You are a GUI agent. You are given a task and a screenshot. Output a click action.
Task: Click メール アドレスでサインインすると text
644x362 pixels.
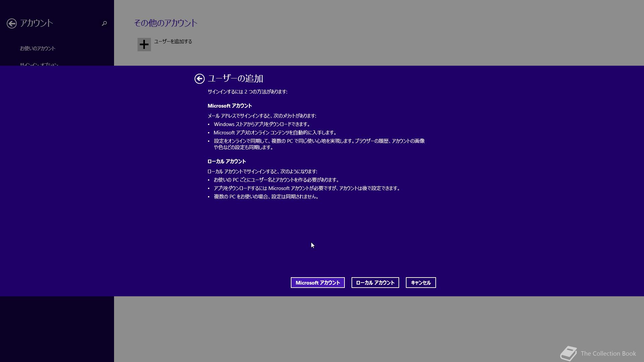tap(262, 116)
